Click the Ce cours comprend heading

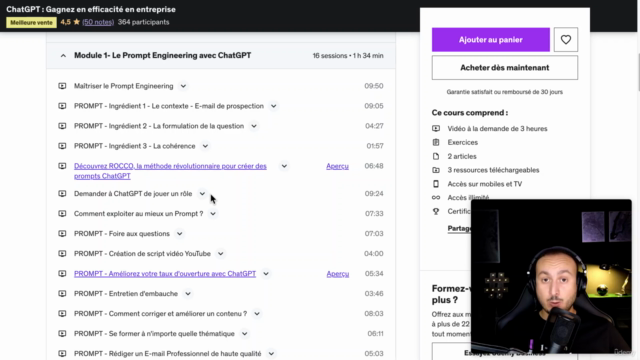pos(470,113)
